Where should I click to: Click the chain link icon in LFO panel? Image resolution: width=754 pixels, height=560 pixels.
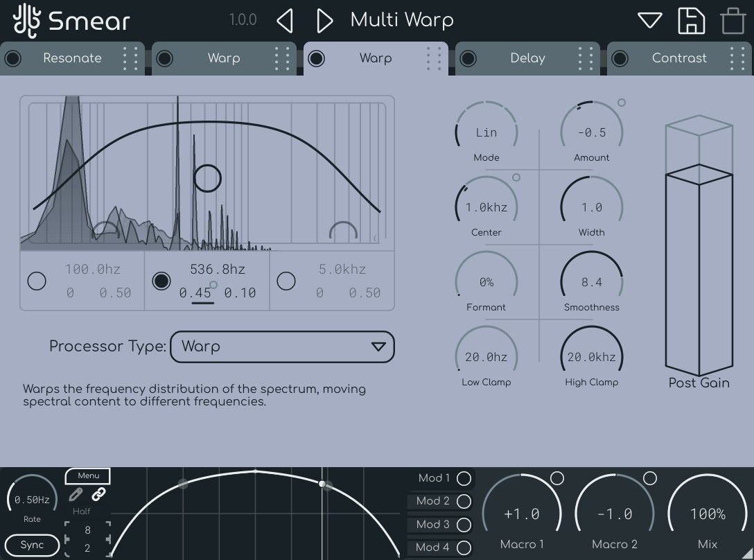click(x=98, y=495)
